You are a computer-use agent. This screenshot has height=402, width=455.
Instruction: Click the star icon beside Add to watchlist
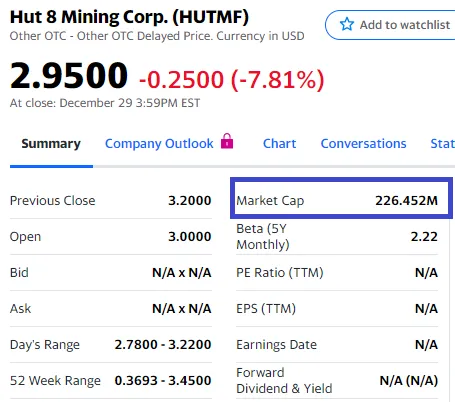click(x=347, y=24)
